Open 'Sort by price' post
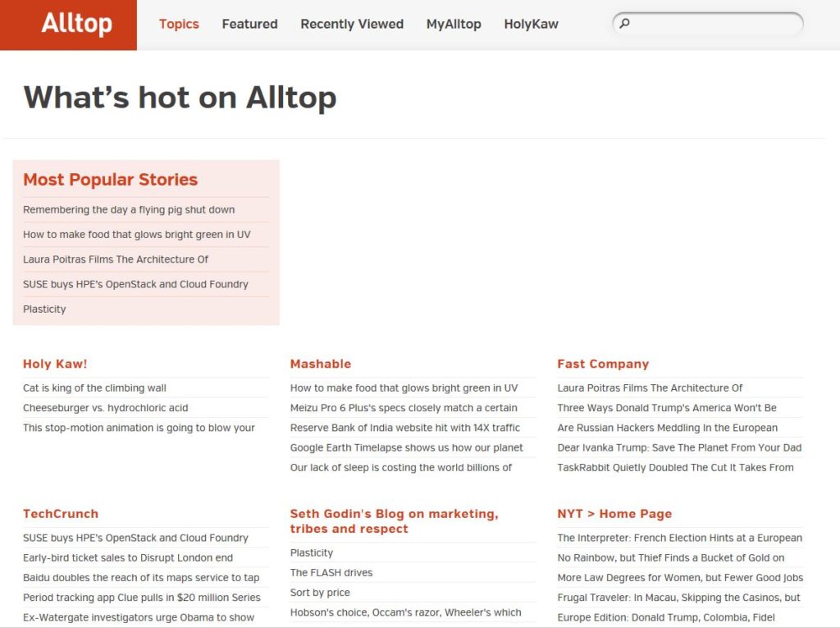840x628 pixels. click(320, 593)
